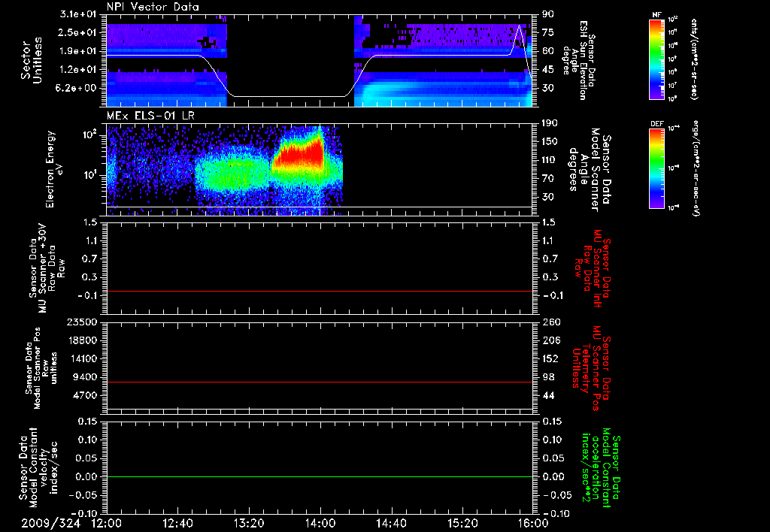This screenshot has height=532, width=770.
Task: Click the red line in scanner position panel
Action: (x=320, y=382)
